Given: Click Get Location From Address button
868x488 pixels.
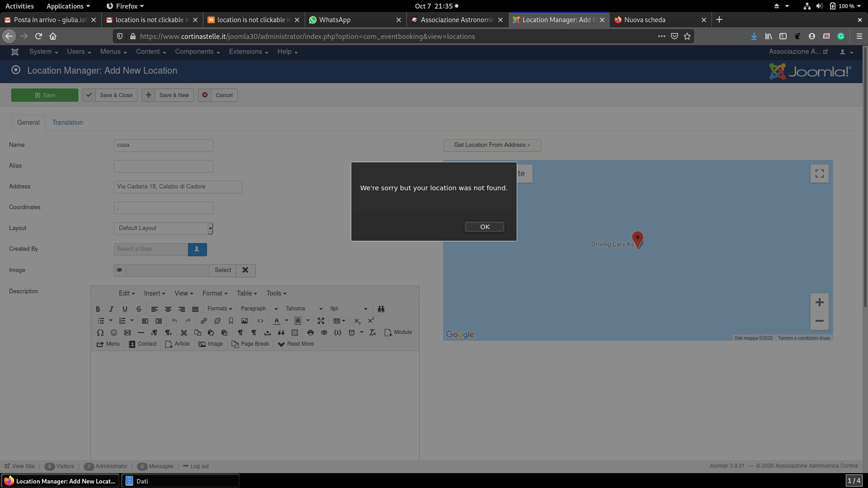Looking at the screenshot, I should pyautogui.click(x=492, y=145).
